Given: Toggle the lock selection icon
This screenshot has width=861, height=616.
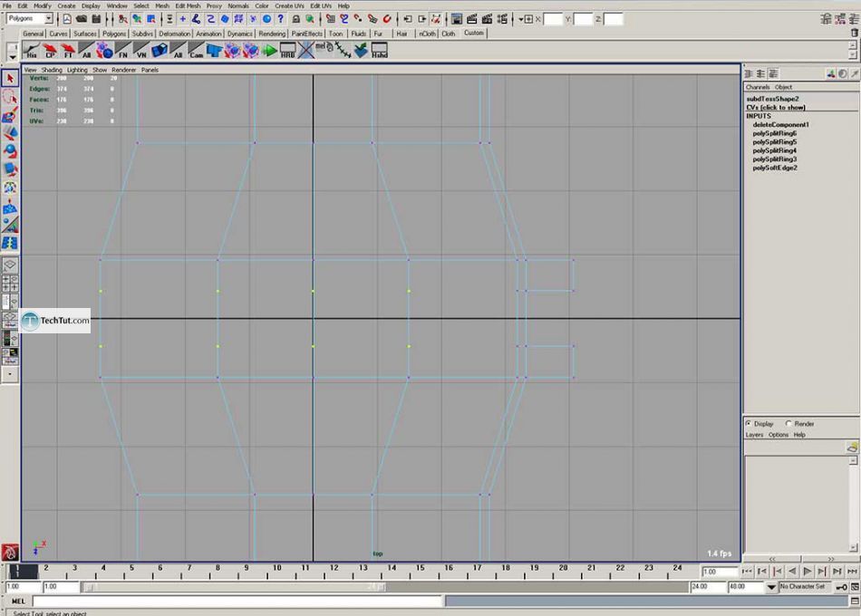Looking at the screenshot, I should coord(296,19).
